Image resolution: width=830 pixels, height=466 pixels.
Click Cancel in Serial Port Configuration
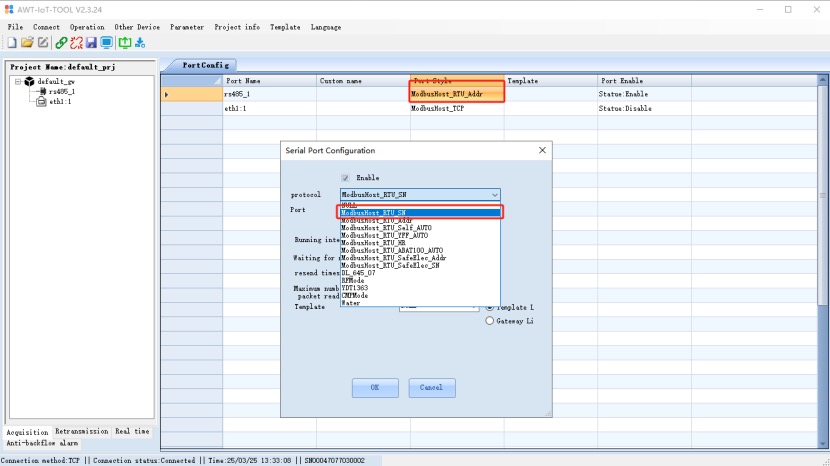click(431, 388)
